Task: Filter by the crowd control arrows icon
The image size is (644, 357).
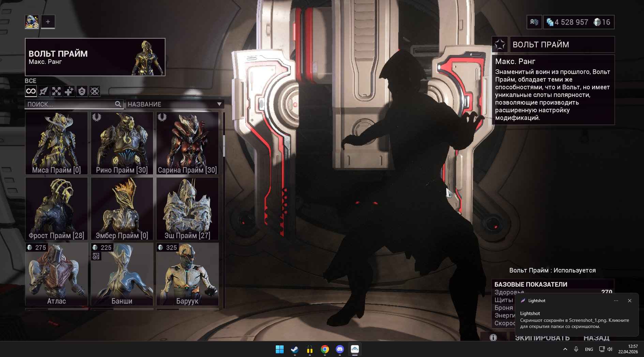Action: (56, 91)
